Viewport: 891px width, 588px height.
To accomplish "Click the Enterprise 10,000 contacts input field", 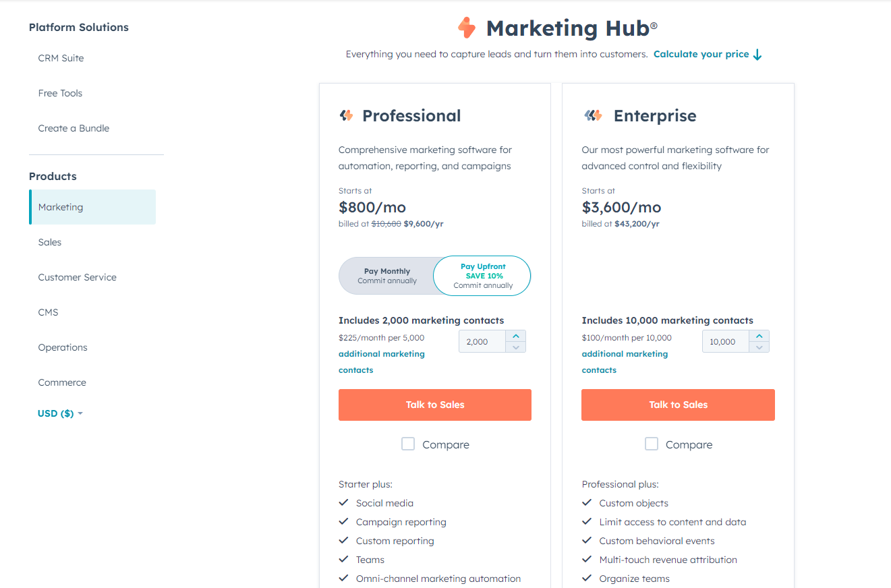I will click(726, 341).
